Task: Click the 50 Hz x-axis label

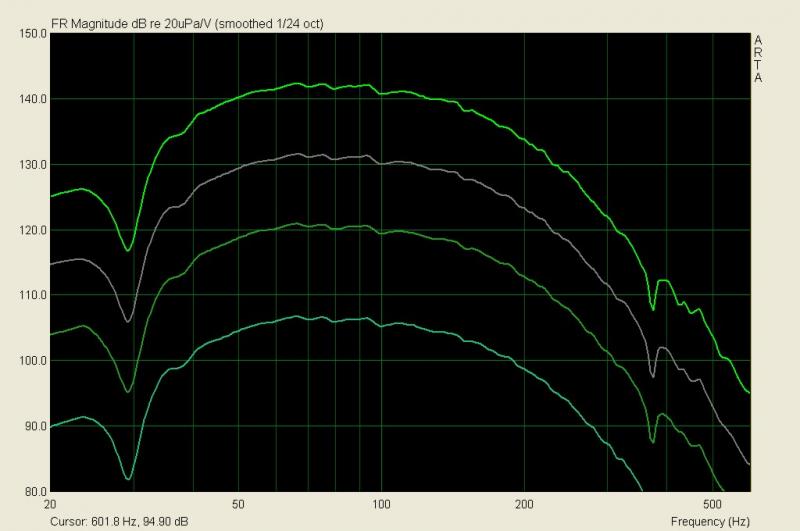Action: pyautogui.click(x=238, y=504)
